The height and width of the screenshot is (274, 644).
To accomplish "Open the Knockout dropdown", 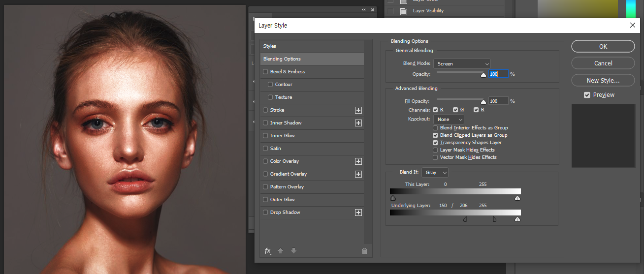I will 449,120.
